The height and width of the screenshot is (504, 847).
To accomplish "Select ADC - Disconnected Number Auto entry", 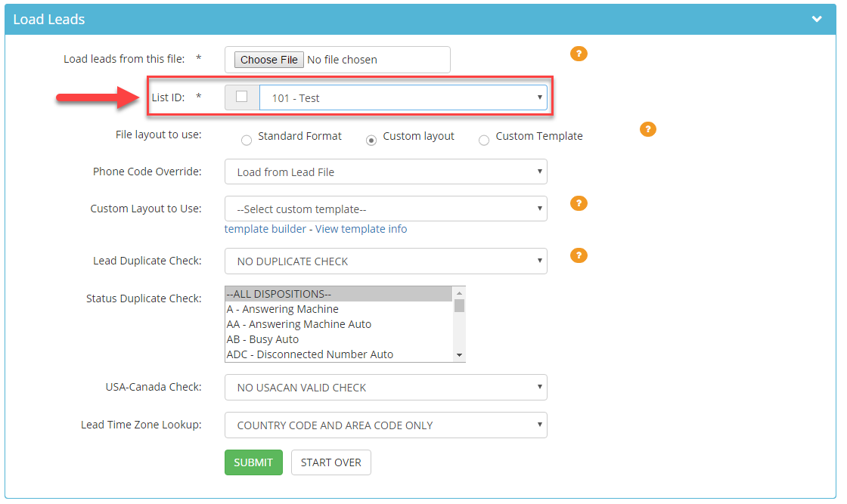I will pyautogui.click(x=339, y=354).
